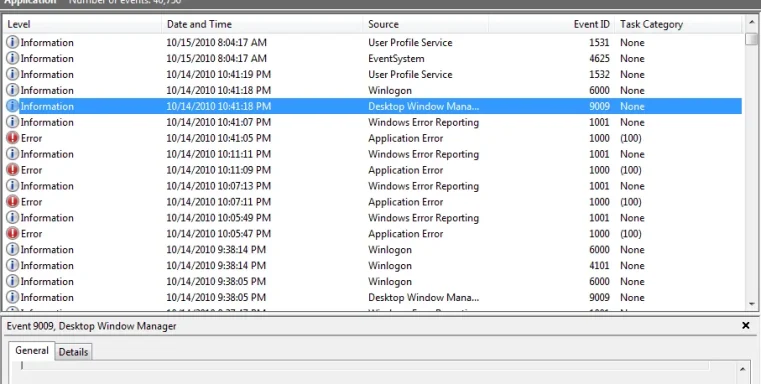
Task: Click the event list scrollbar down arrow
Action: [x=752, y=304]
